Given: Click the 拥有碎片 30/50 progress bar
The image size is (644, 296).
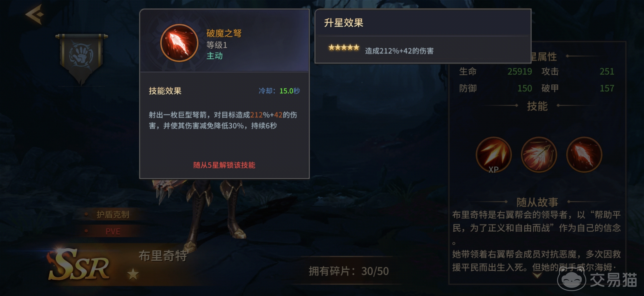Looking at the screenshot, I should [348, 271].
